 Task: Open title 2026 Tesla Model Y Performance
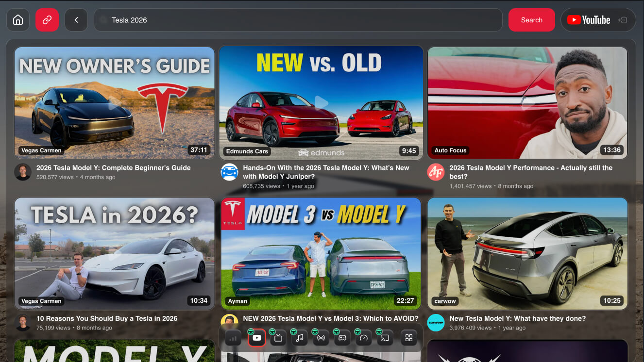coord(531,172)
